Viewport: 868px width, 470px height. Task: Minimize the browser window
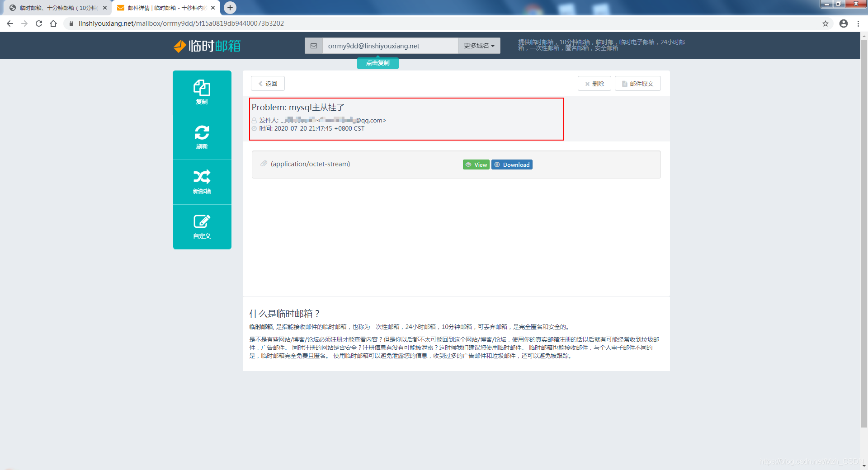(826, 4)
